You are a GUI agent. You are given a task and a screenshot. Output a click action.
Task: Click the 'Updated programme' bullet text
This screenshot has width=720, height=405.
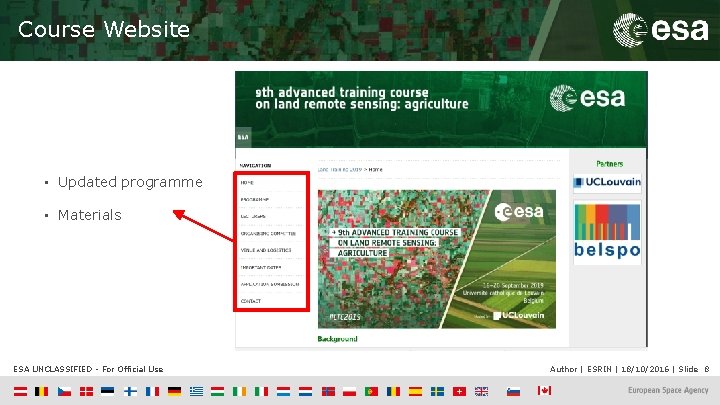pos(130,182)
